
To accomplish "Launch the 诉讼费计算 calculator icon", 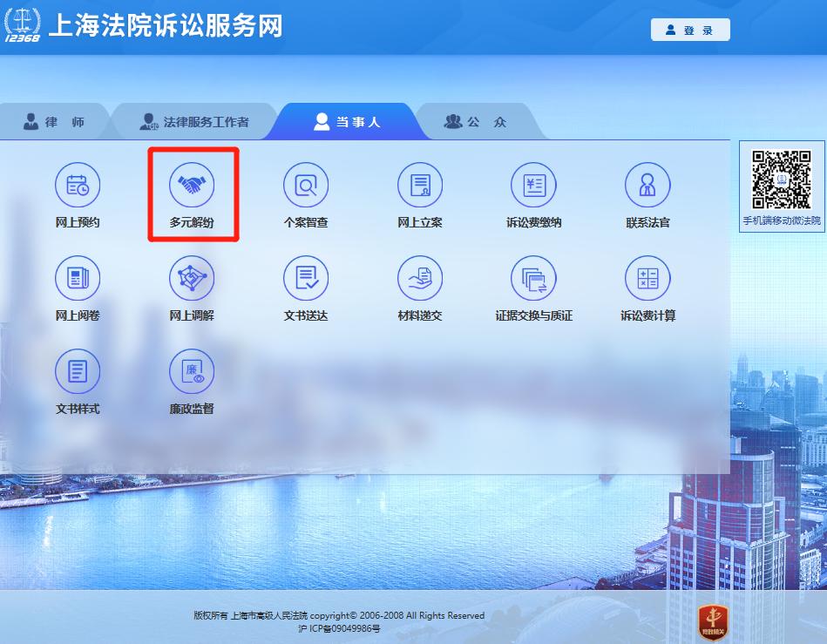I will click(x=647, y=279).
